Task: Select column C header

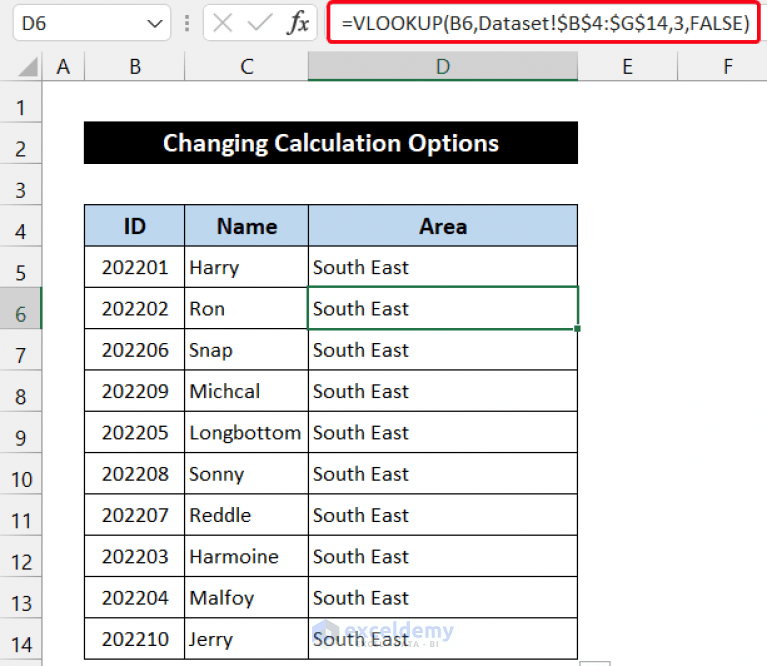Action: pos(247,67)
